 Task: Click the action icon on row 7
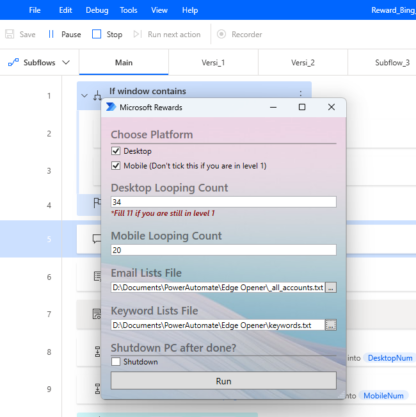click(97, 314)
